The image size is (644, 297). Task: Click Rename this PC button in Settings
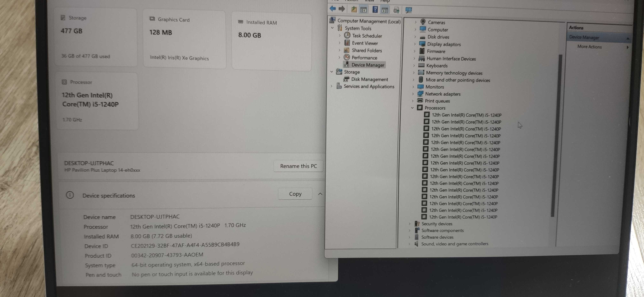[298, 166]
